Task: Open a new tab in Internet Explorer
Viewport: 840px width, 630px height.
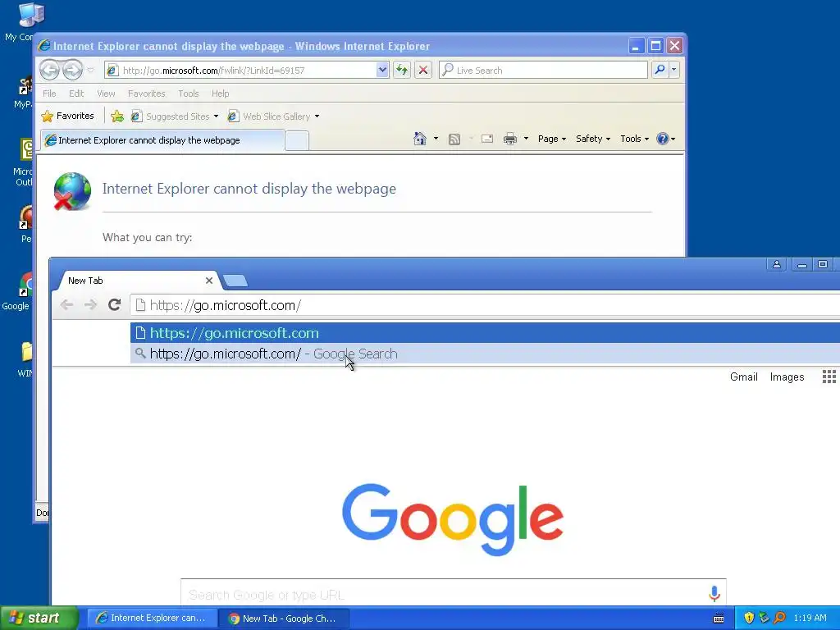Action: (x=297, y=141)
